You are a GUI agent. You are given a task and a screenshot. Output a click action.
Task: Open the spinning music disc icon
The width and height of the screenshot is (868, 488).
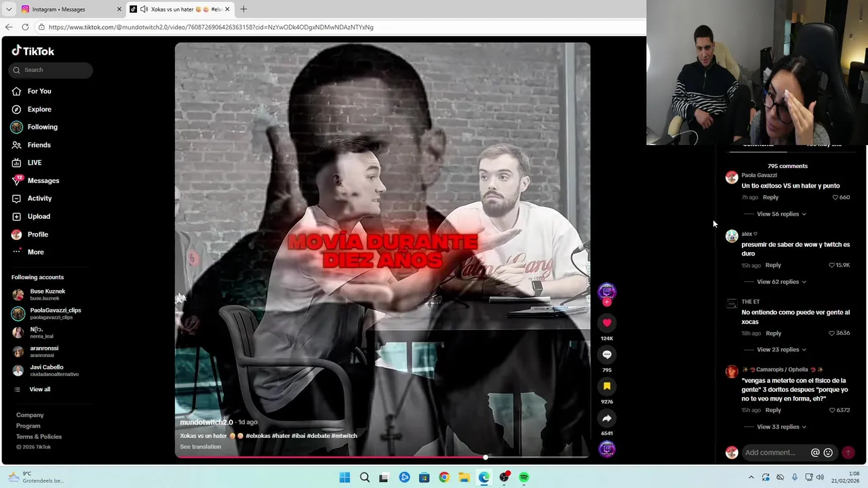coord(607,449)
